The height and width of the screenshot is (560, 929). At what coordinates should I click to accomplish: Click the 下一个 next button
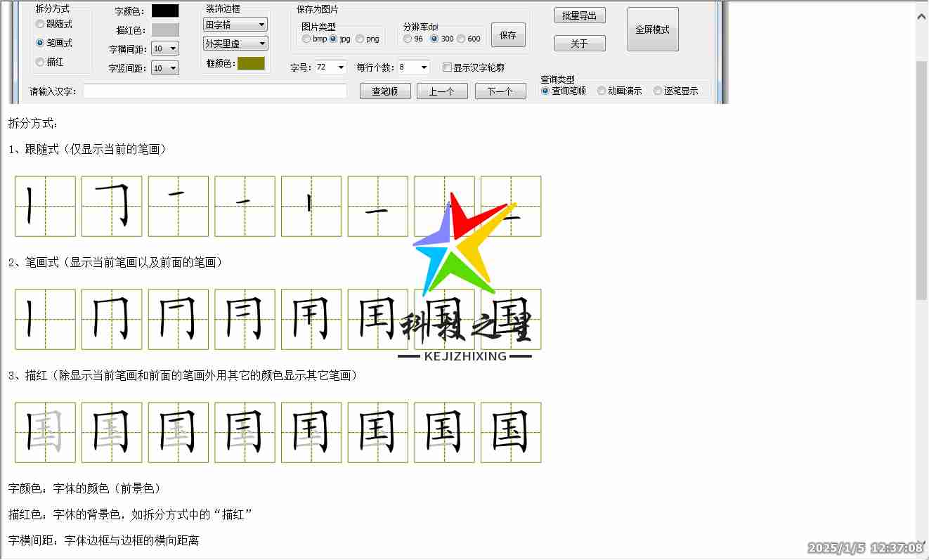[x=500, y=90]
